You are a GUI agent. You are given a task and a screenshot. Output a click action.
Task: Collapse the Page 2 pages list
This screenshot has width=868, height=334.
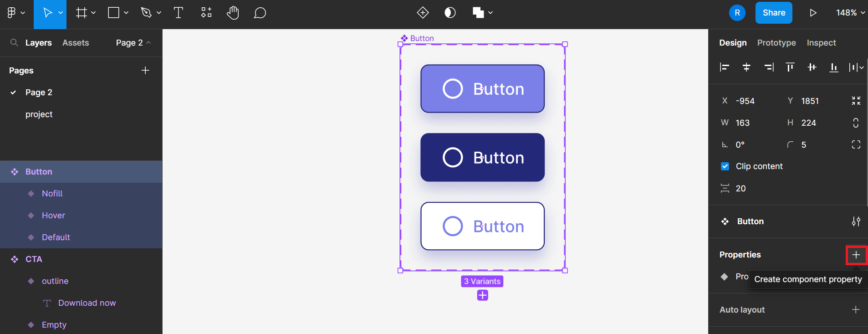[133, 43]
